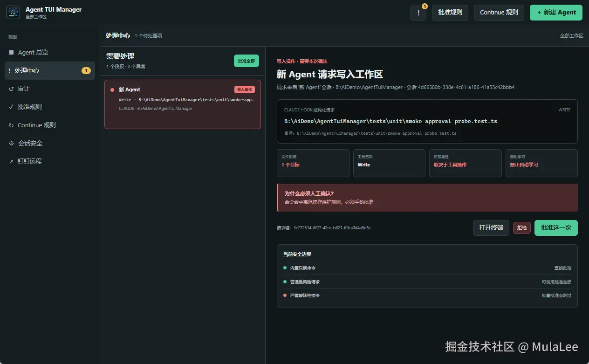Click the Agent TUI Manager title text
The width and height of the screenshot is (589, 364).
54,9
